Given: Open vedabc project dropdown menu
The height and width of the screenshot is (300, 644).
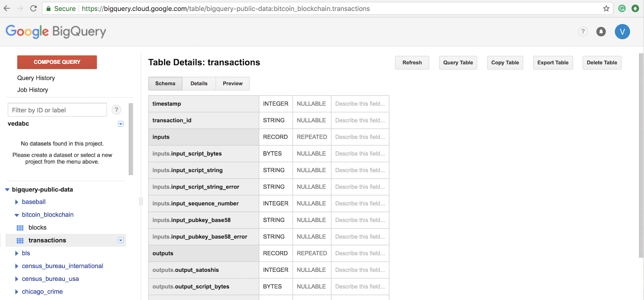Looking at the screenshot, I should [x=120, y=124].
